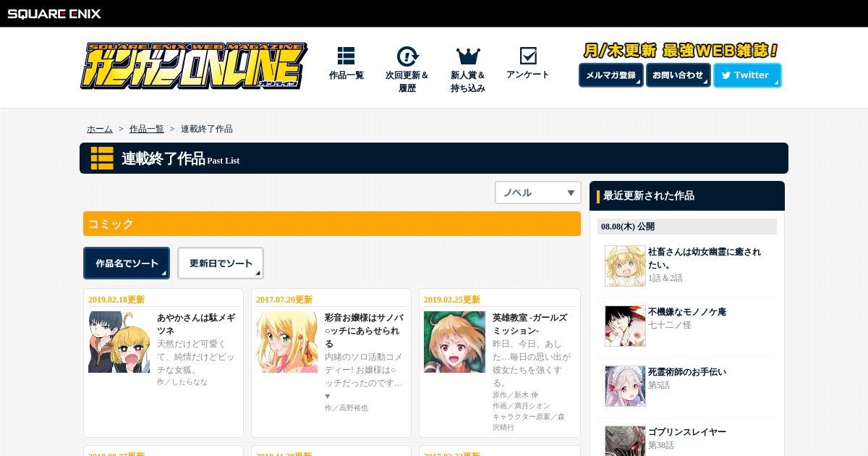Click the SQUARE ENIX logo
This screenshot has width=868, height=456.
point(54,14)
